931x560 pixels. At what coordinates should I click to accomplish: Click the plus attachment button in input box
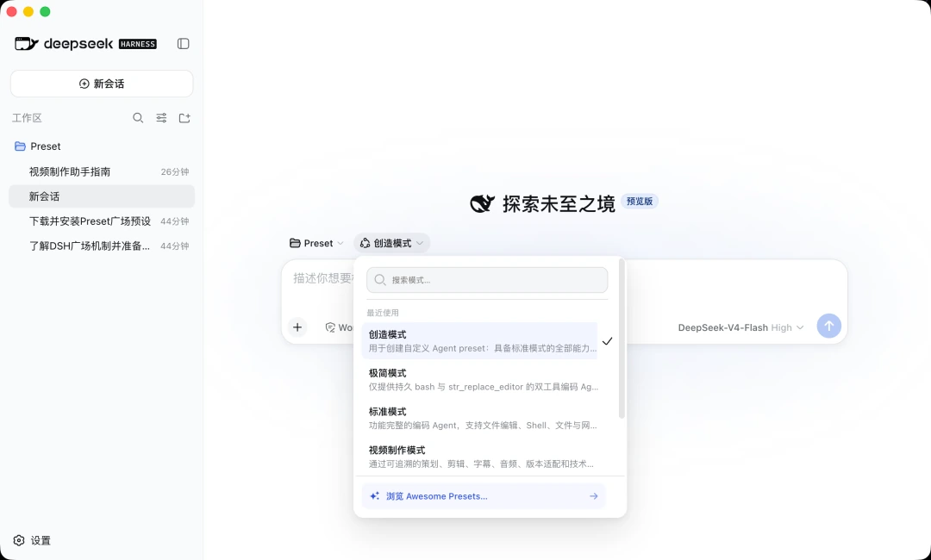(x=297, y=327)
